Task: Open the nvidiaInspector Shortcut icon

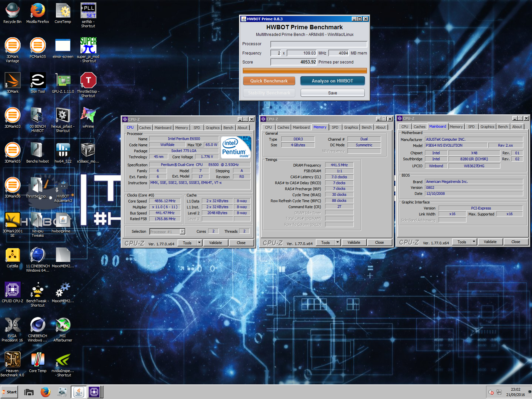Action: click(x=63, y=364)
